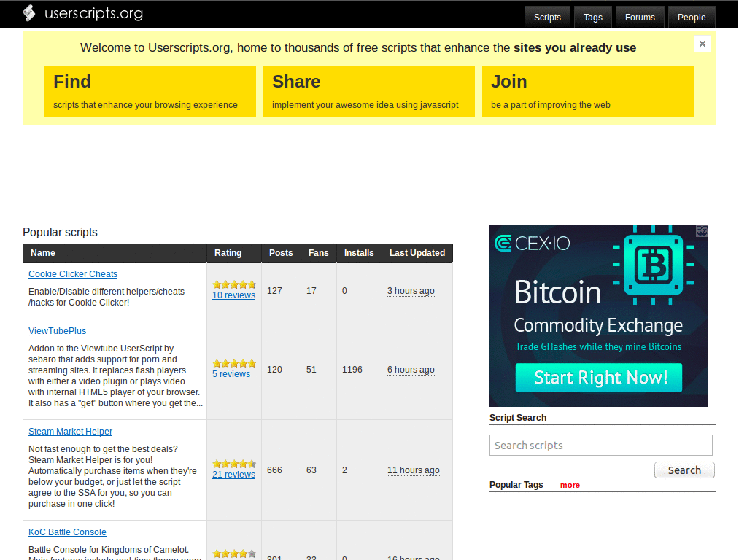Open the userscripts.org home title link
Image resolution: width=747 pixels, height=560 pixels.
(93, 13)
